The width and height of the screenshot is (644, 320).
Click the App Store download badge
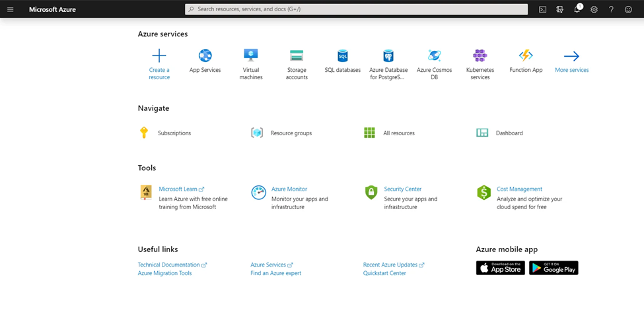[500, 268]
